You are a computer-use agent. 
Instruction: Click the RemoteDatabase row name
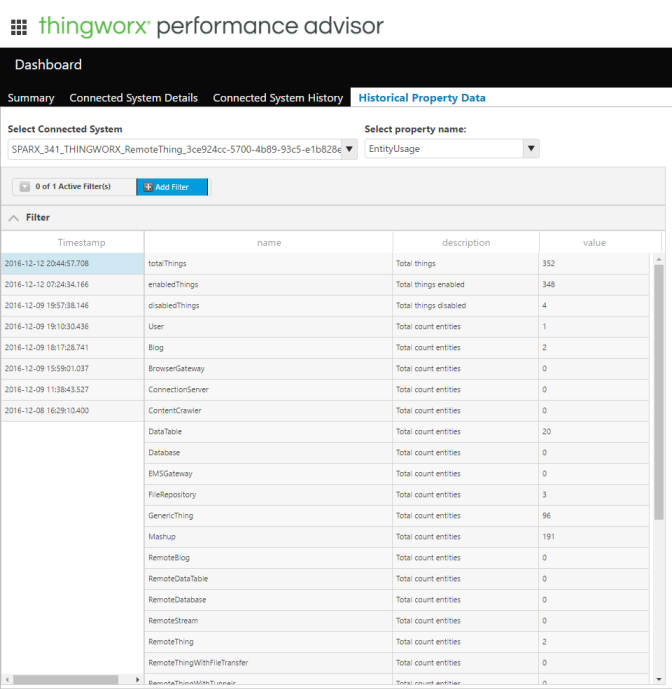pos(177,600)
